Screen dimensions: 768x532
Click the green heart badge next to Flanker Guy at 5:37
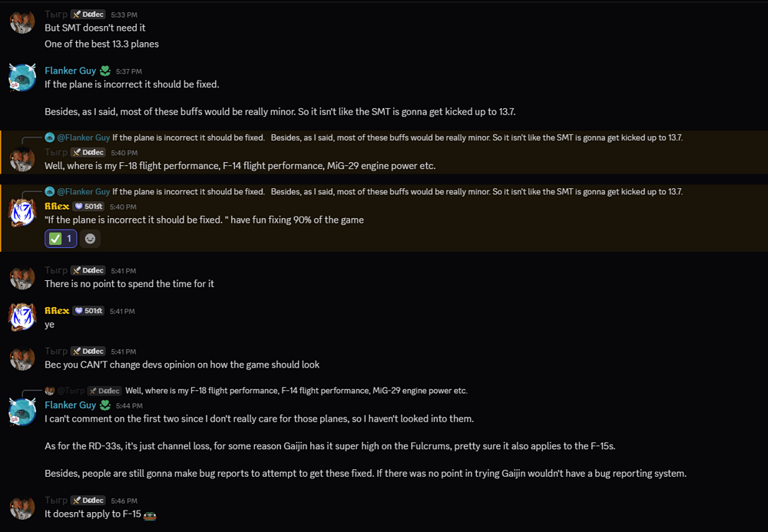pyautogui.click(x=104, y=71)
